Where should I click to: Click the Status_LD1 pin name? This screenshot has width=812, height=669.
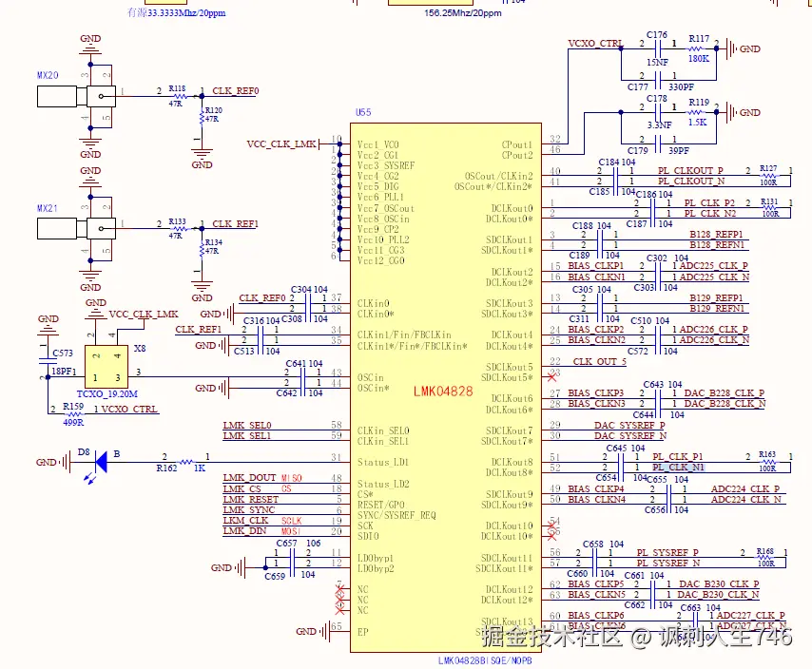click(382, 462)
